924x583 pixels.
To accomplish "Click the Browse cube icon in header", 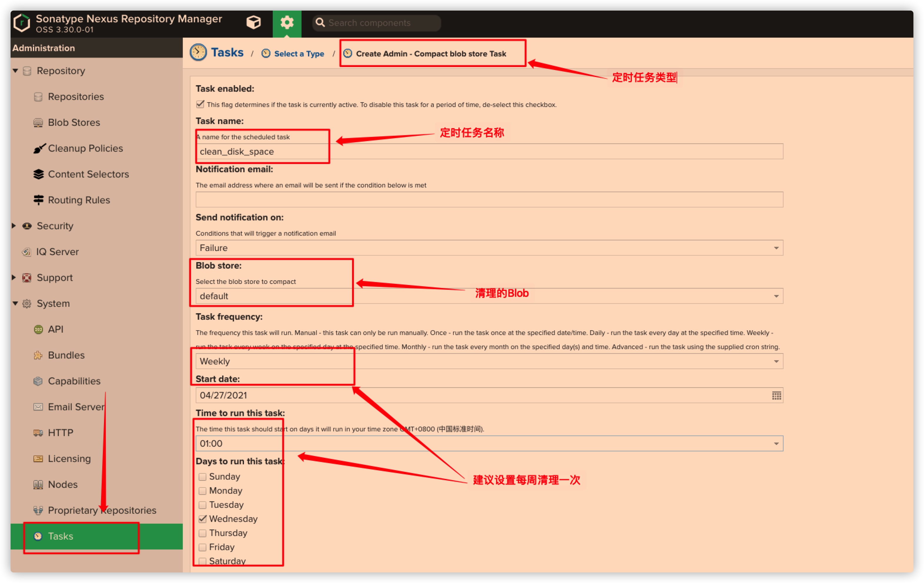I will [253, 23].
